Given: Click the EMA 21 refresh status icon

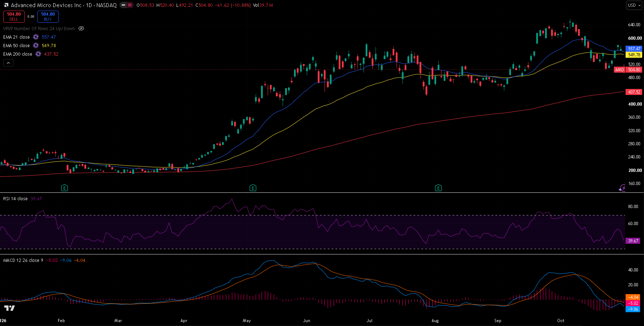Looking at the screenshot, I should tap(36, 37).
